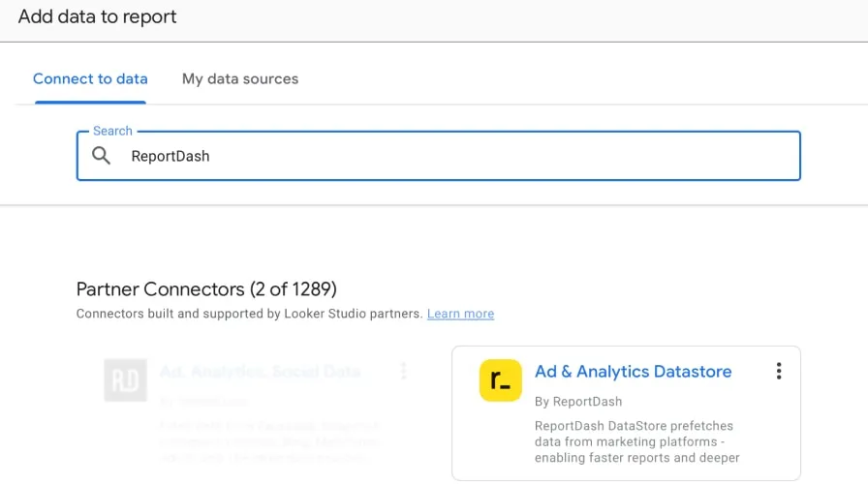This screenshot has height=484, width=868.
Task: Switch to the Connect to data tab
Action: [90, 79]
